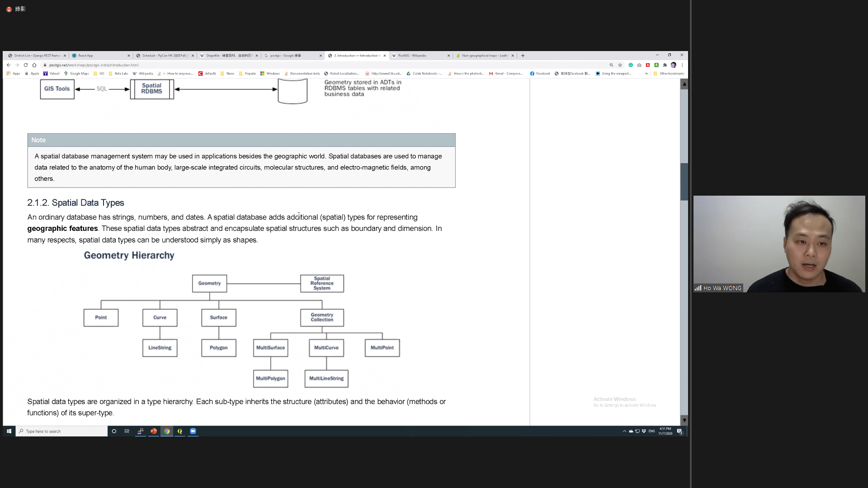Open the Beta Labs bookmarks folder
This screenshot has width=868, height=488.
click(118, 73)
